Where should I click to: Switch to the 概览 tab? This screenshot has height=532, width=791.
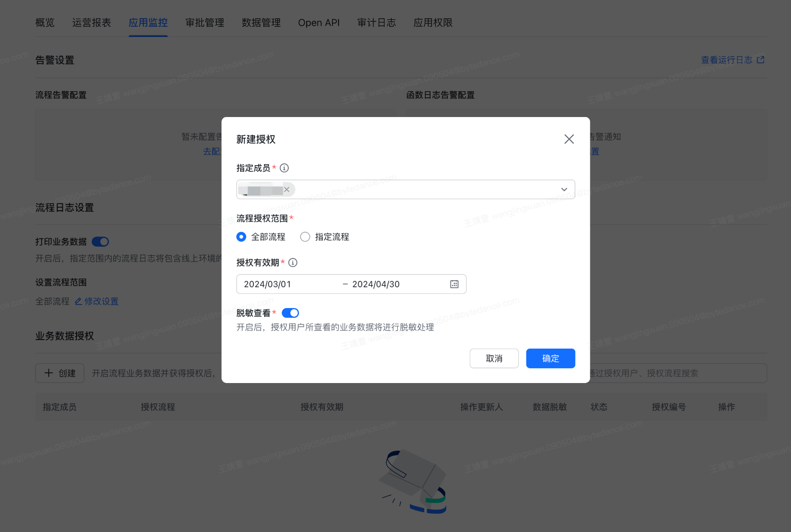45,23
